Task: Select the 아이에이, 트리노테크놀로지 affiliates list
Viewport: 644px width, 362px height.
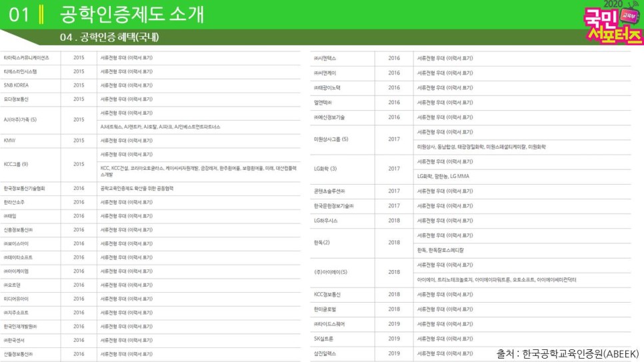Action: [497, 280]
